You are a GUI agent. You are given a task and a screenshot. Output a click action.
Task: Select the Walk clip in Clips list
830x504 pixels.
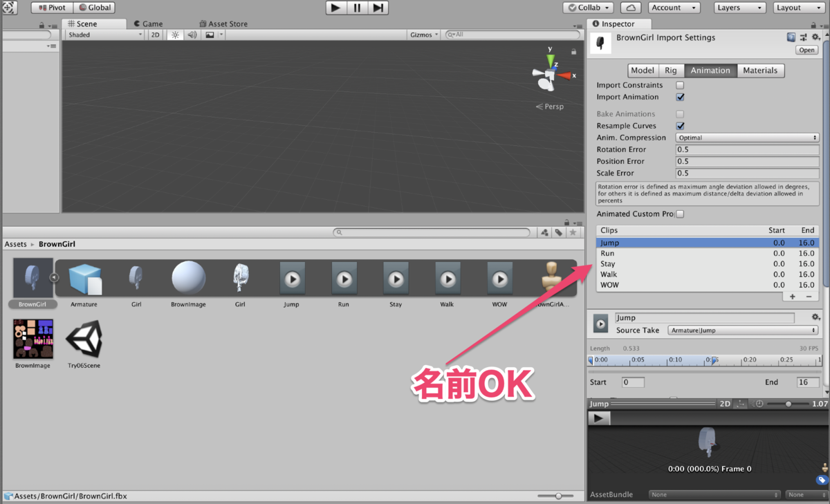706,274
